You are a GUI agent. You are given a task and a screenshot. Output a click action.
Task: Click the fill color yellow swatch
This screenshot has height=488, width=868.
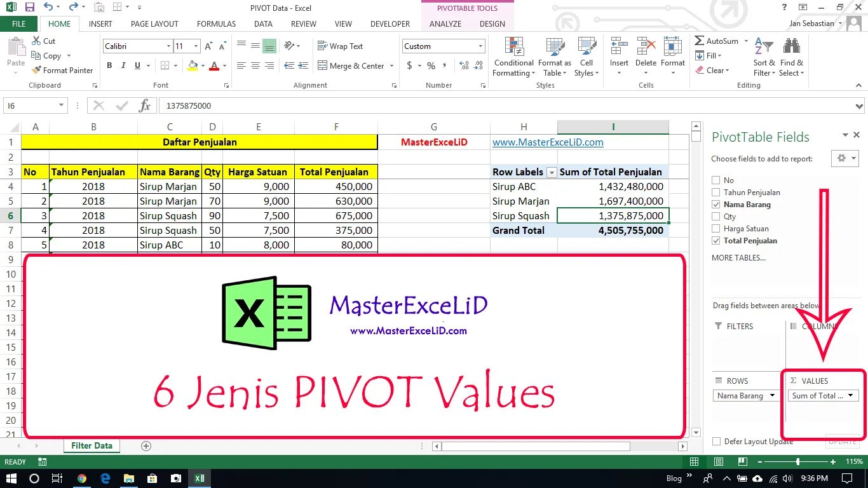(x=193, y=65)
